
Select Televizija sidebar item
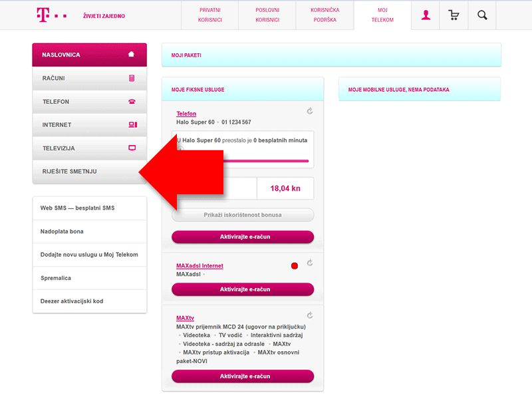point(90,148)
